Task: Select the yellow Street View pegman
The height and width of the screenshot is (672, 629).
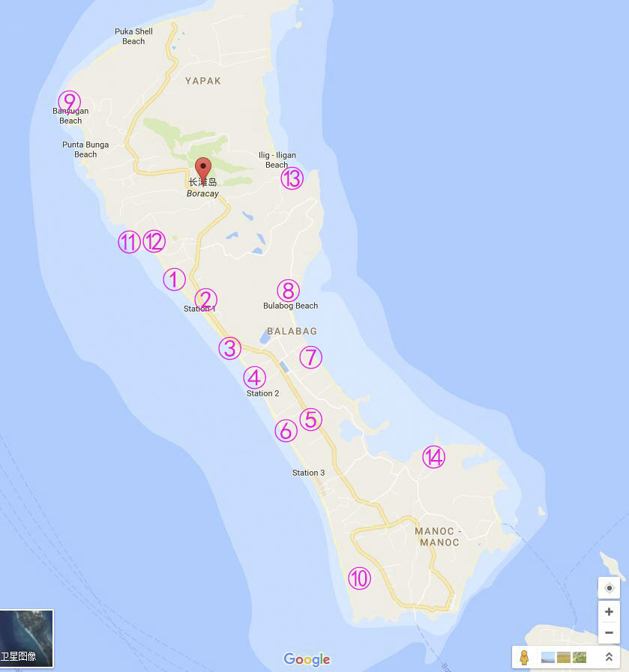Action: (x=524, y=657)
